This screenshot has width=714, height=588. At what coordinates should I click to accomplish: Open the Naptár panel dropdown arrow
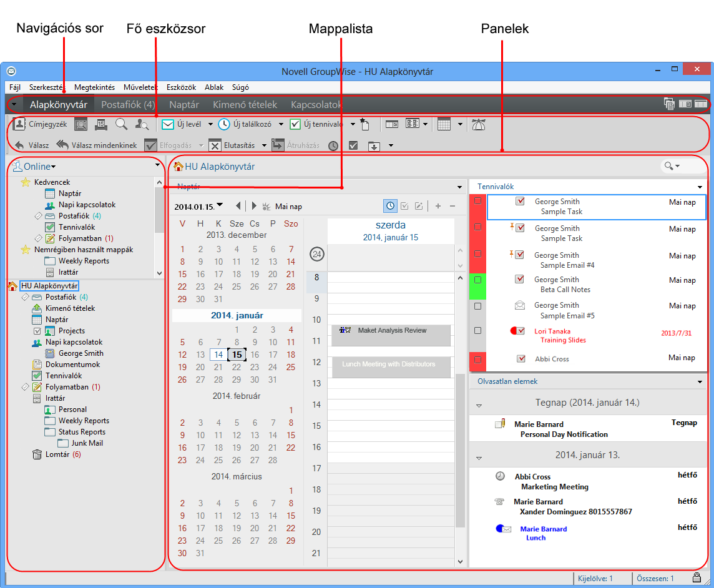coord(460,187)
